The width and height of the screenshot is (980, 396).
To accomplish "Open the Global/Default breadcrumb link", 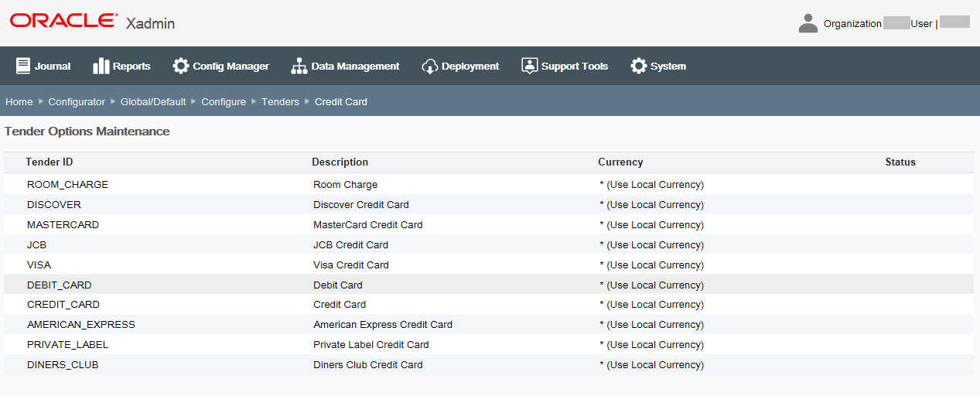I will pos(153,101).
